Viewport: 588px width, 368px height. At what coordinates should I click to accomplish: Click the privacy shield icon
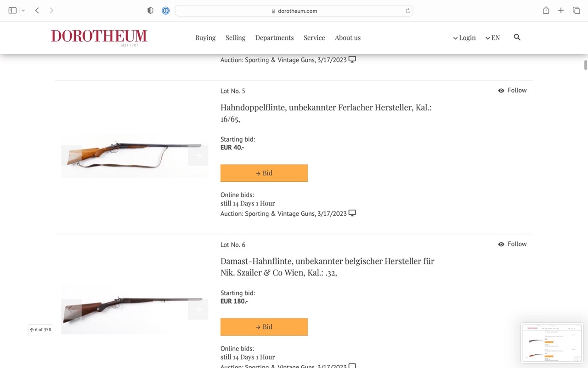[150, 11]
